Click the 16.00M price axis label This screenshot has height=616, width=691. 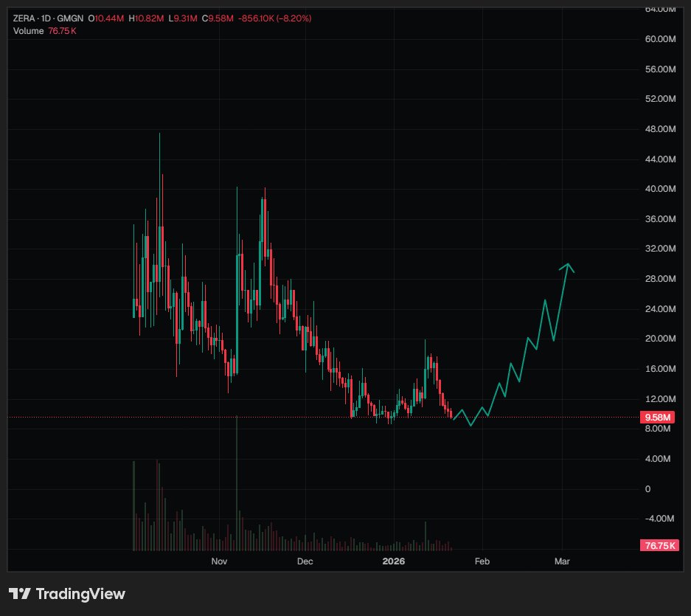660,369
